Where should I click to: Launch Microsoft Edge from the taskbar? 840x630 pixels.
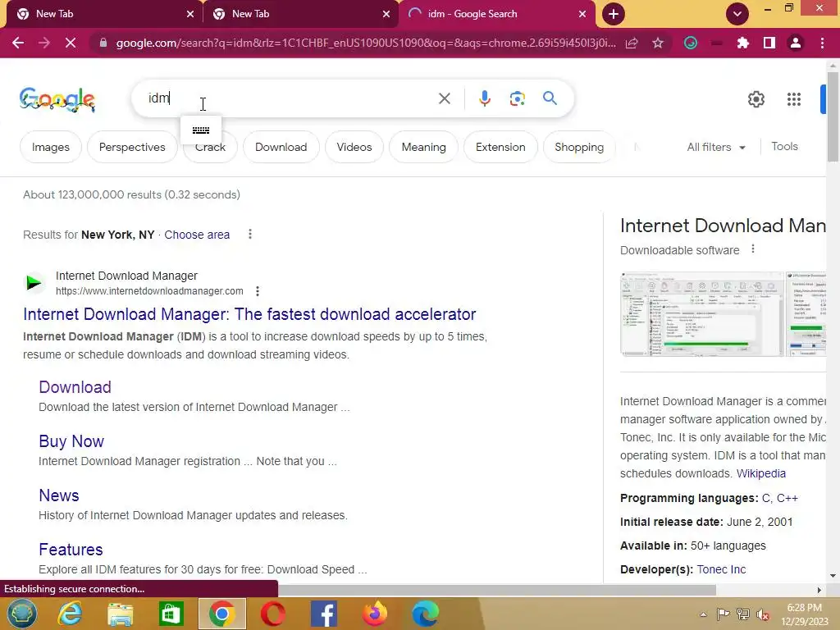click(426, 614)
